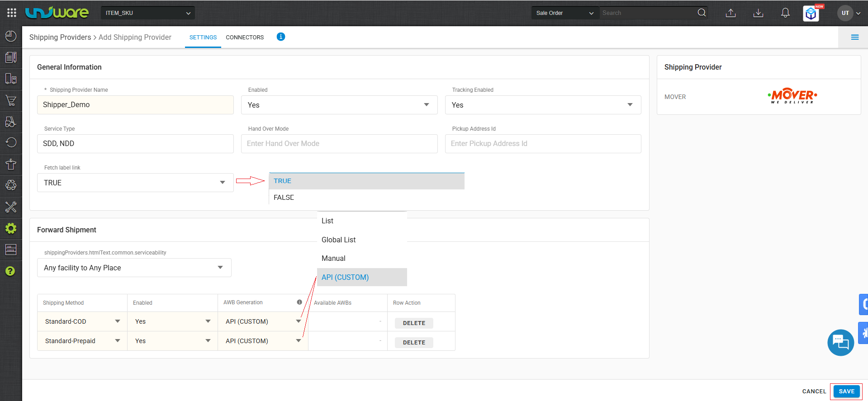Viewport: 868px width, 401px height.
Task: Switch to the CONNECTORS tab
Action: tap(245, 37)
